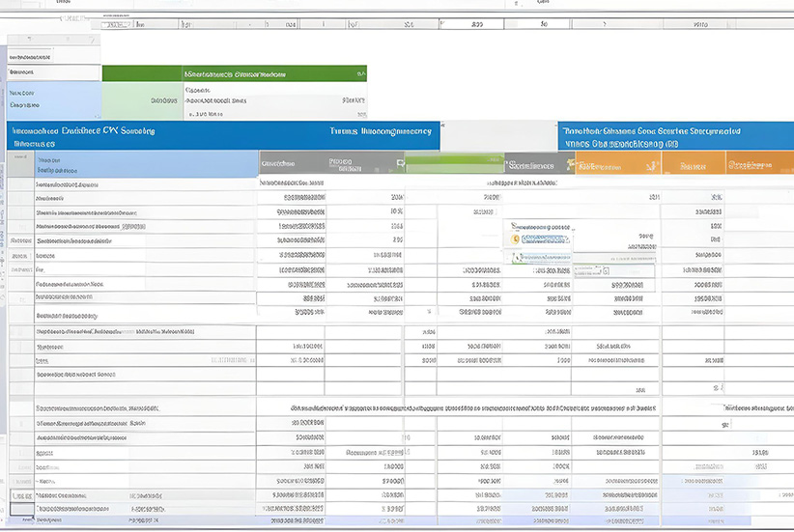Click the green icon in the popup's lower row
The image size is (794, 532).
[x=517, y=258]
